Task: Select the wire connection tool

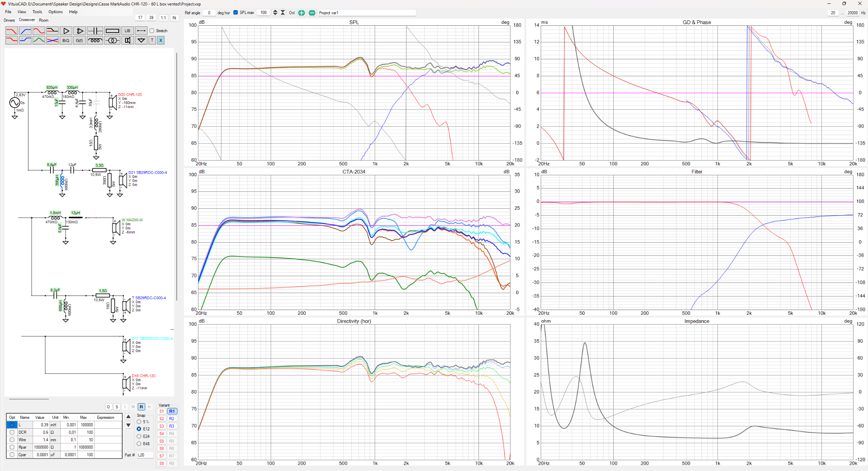Action: point(142,31)
